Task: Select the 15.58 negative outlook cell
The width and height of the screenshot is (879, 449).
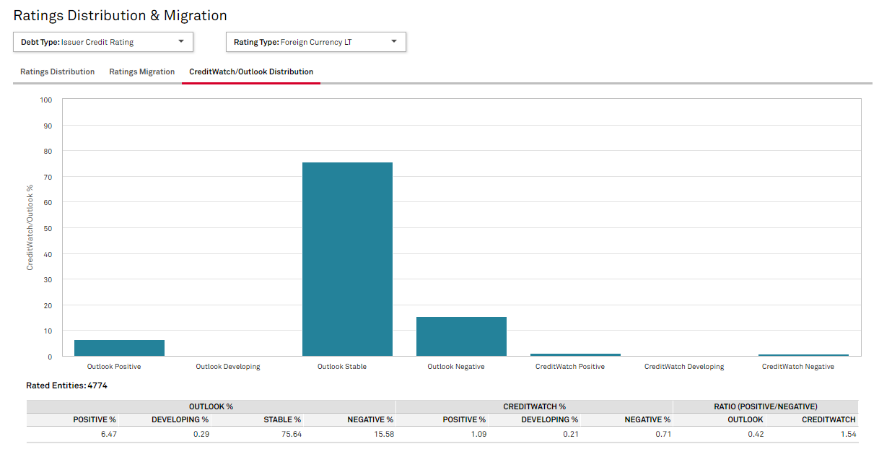Action: click(x=380, y=434)
